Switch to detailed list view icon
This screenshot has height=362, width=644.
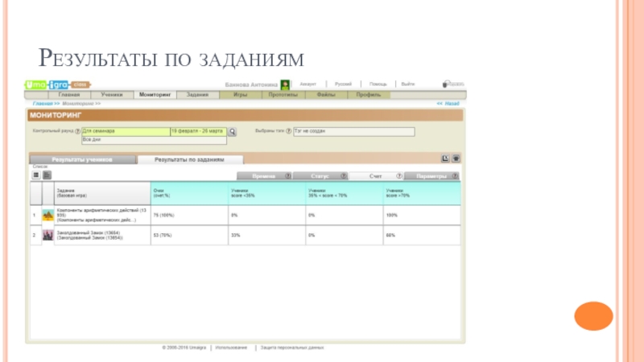tap(47, 175)
